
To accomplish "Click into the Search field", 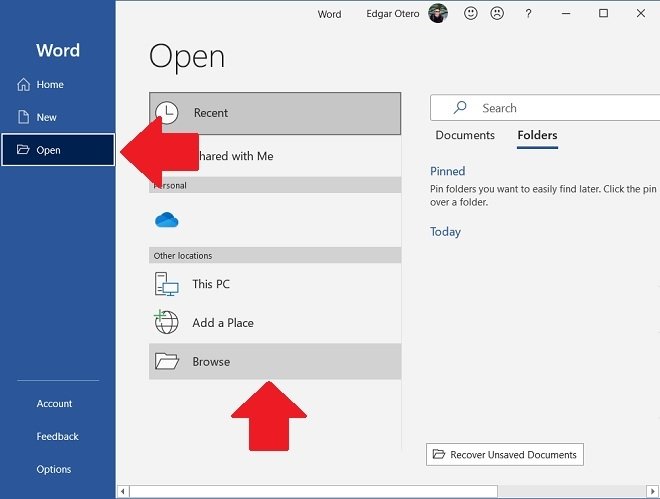I will tap(545, 108).
